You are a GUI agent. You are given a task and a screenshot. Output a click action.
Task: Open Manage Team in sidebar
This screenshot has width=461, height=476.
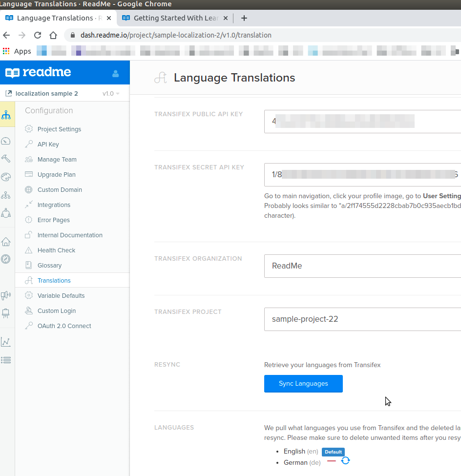57,159
